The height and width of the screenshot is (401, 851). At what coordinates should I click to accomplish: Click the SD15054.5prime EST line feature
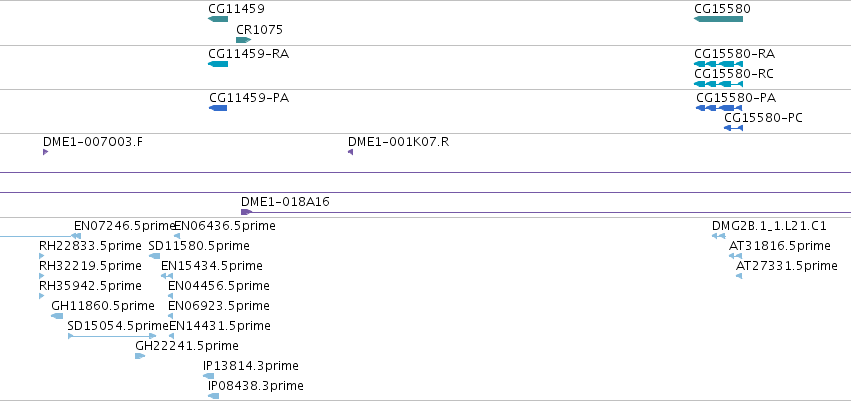click(112, 336)
